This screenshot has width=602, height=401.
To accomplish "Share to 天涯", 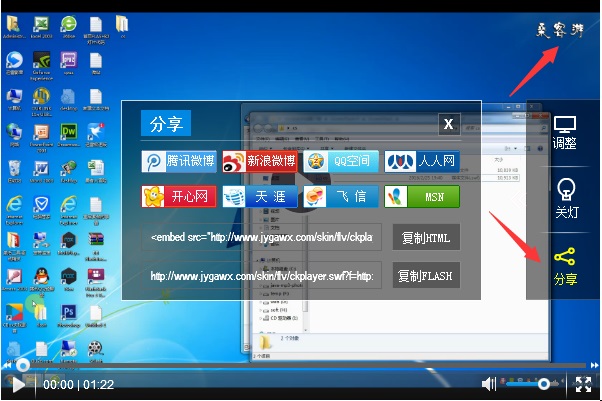I will [260, 197].
